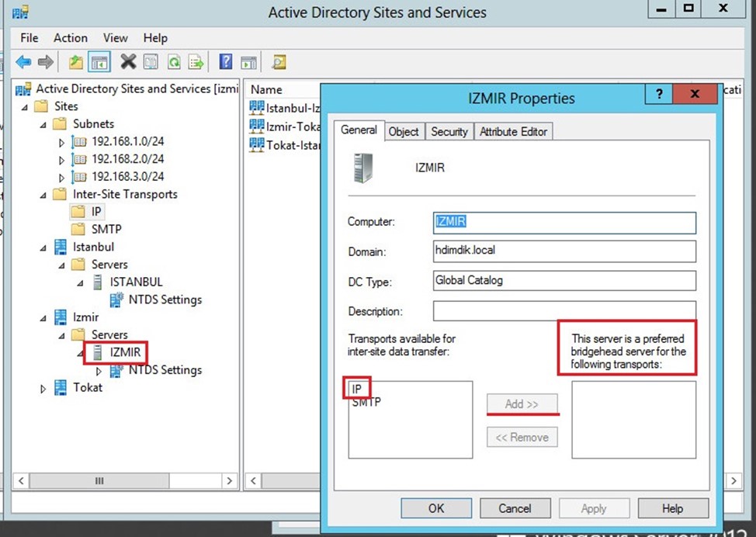Click the Computer name field
Screen dimensions: 756x537
(x=564, y=222)
